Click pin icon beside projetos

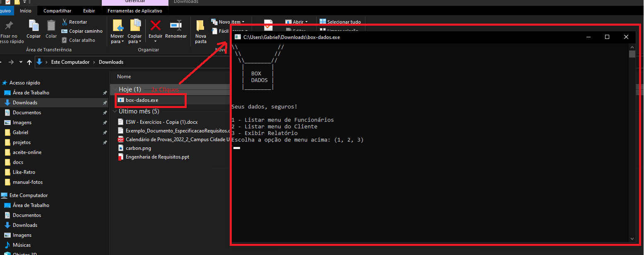105,142
